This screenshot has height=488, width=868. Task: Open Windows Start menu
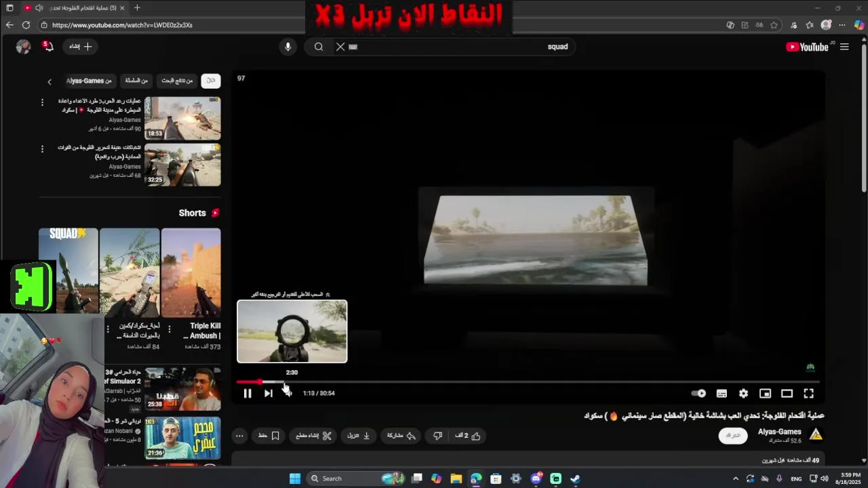(x=295, y=479)
